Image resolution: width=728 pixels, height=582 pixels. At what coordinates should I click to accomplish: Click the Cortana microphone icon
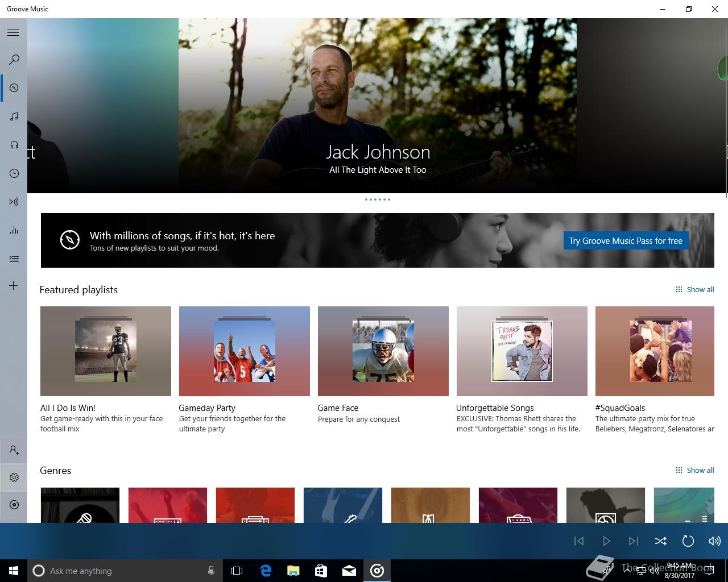pyautogui.click(x=211, y=571)
